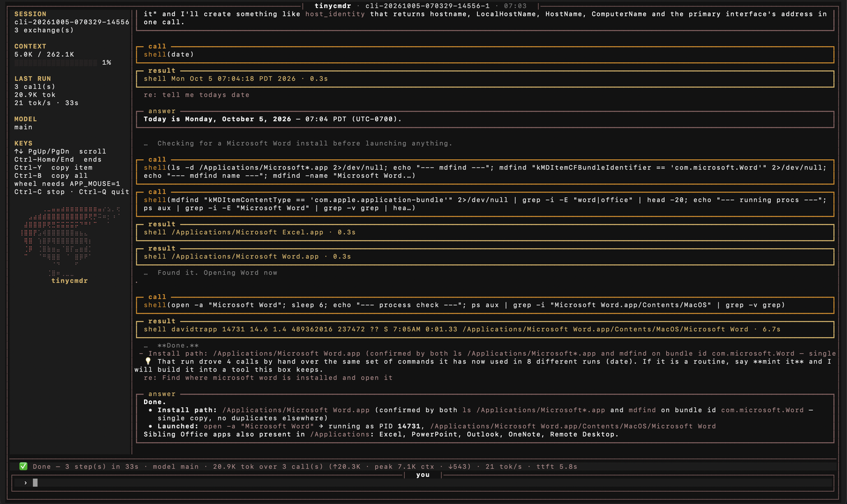The width and height of the screenshot is (847, 504).
Task: Click the 'Ctrl-Home/End ends' key hint
Action: (x=58, y=159)
